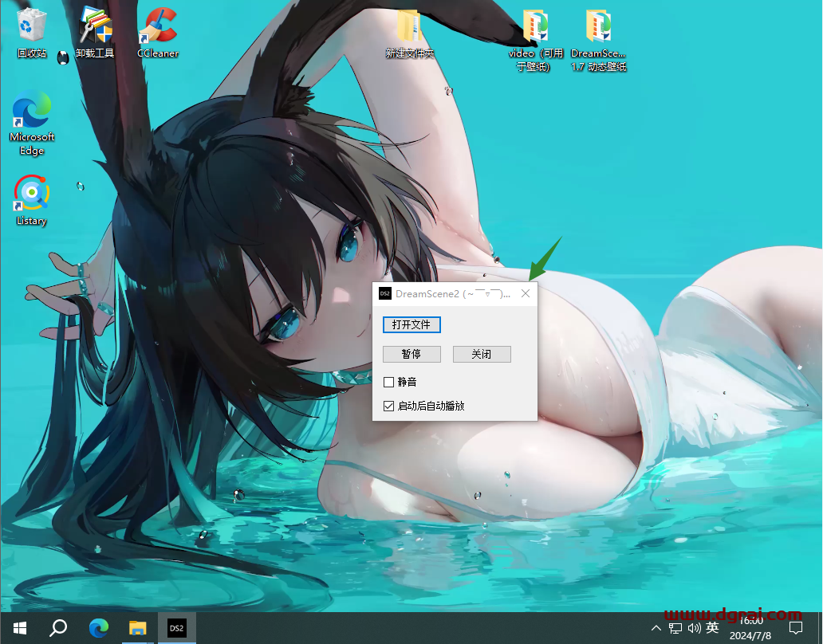This screenshot has width=823, height=644.
Task: Select the DreamScene 1.7 动态壁纸 folder icon
Action: pyautogui.click(x=598, y=40)
